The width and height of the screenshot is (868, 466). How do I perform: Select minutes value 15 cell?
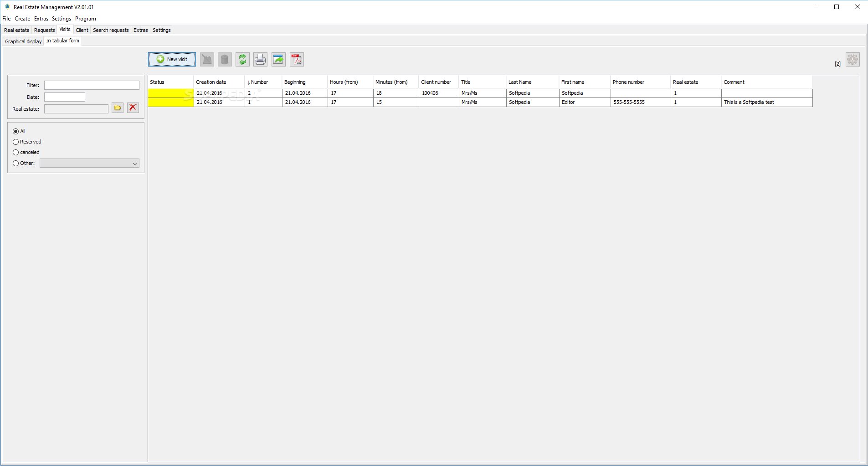coord(396,102)
